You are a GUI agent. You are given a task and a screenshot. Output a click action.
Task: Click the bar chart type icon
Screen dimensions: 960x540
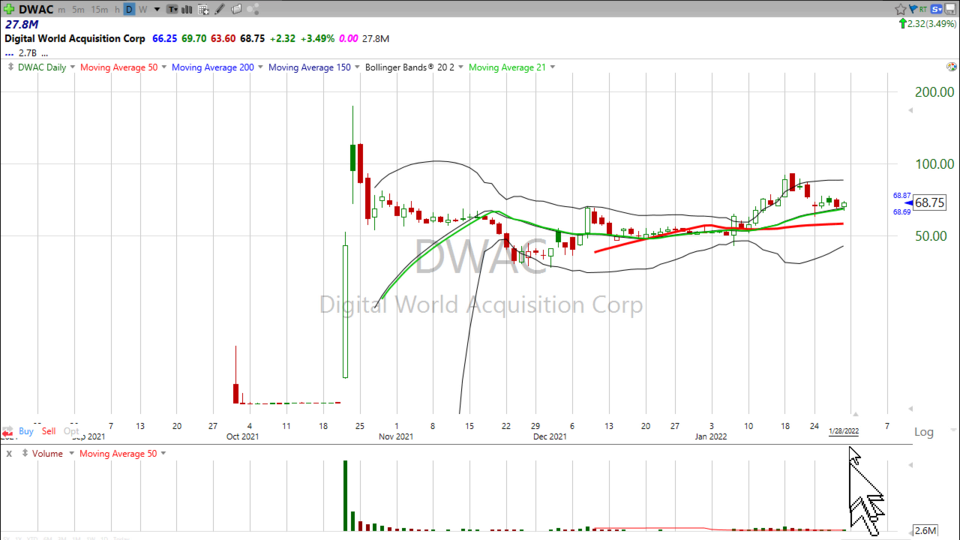tap(187, 10)
